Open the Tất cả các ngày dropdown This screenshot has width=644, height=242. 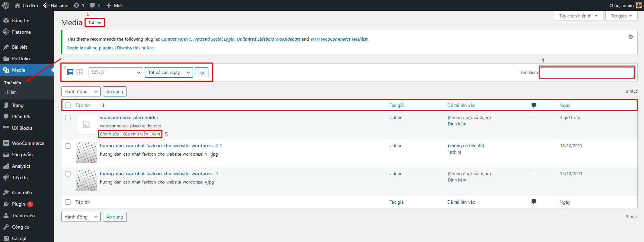tap(169, 72)
